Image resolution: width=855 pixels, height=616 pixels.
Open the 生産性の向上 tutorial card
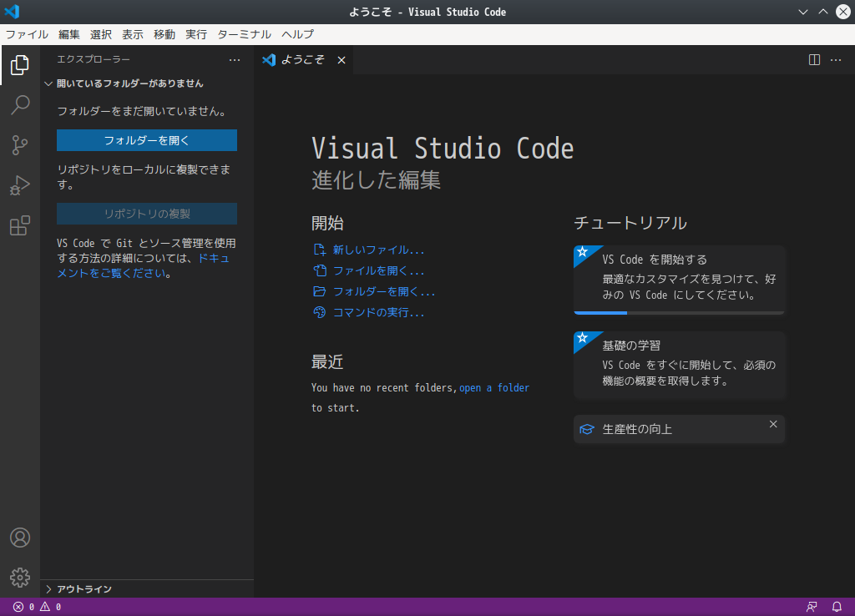tap(679, 430)
